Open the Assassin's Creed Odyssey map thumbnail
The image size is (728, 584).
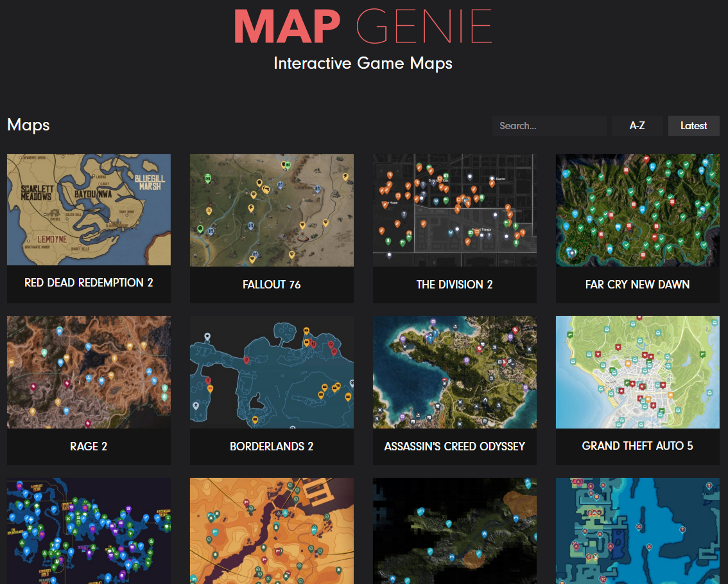[455, 372]
